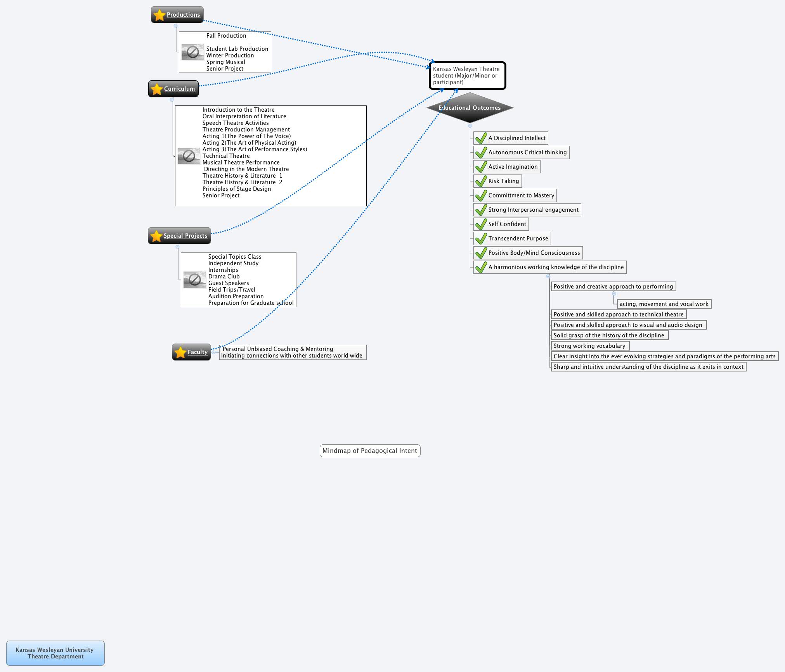Click 'Introduction to the Theatre' in Curriculum
Viewport: 785px width, 672px height.
238,110
